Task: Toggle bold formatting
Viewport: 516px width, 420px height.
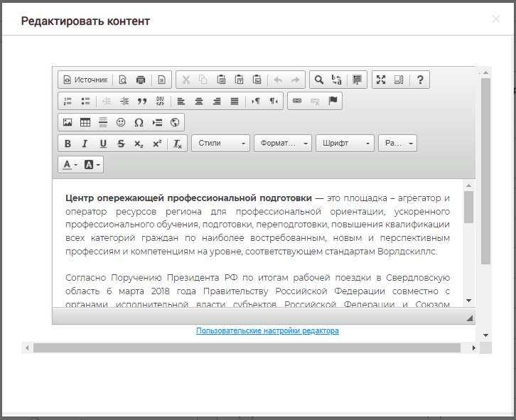Action: (68, 144)
